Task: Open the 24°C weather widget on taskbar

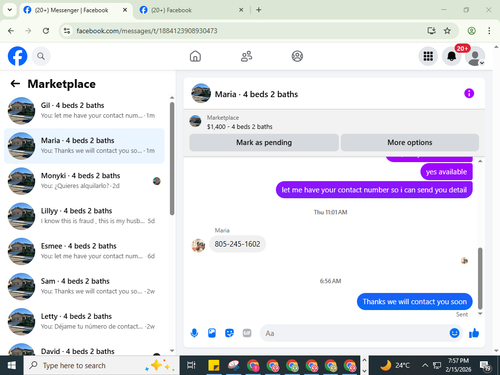Action: pos(395,365)
